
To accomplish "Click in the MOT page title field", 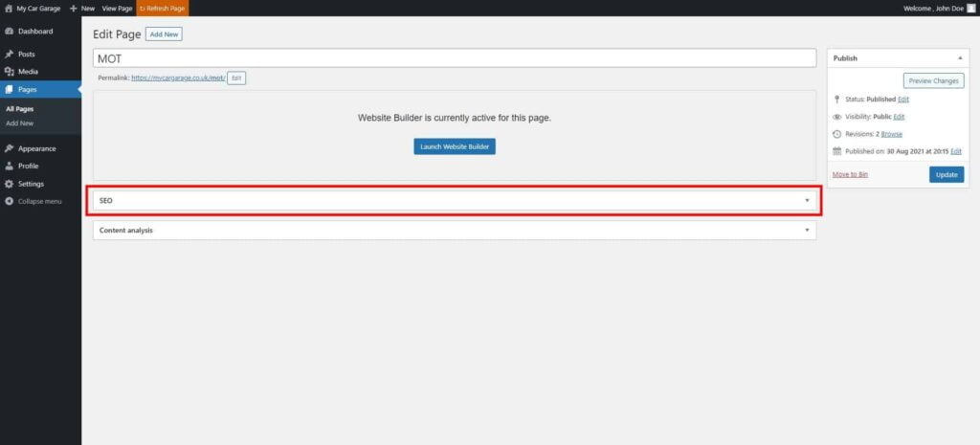I will click(455, 58).
